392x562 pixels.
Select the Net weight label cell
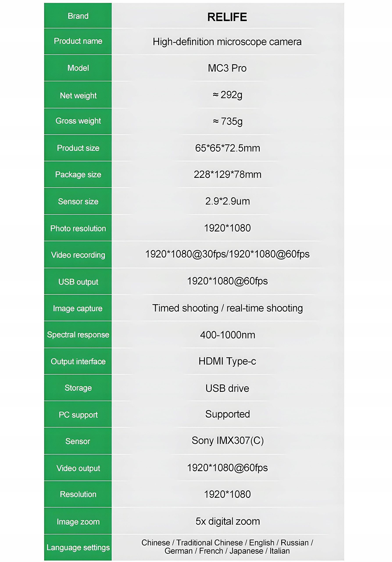tap(78, 95)
